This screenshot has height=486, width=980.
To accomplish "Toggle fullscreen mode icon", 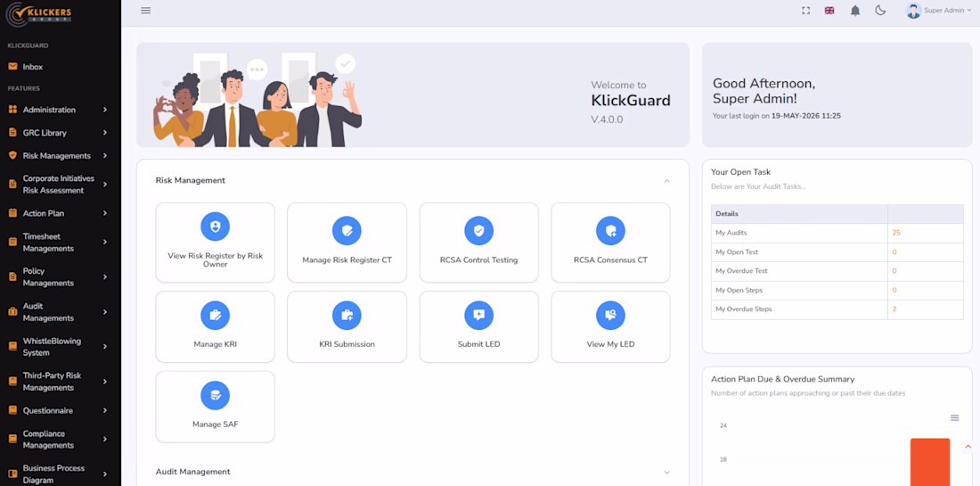I will [x=805, y=11].
